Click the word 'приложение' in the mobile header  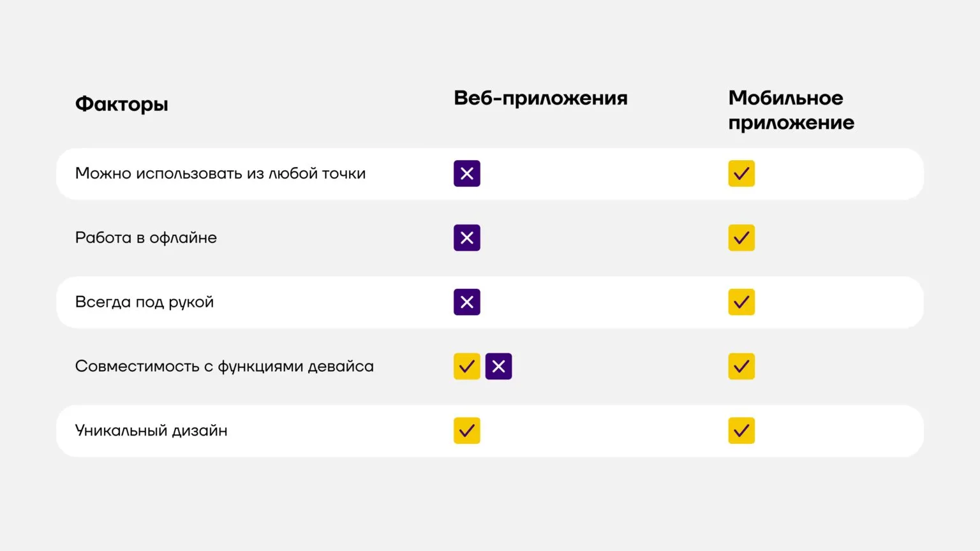791,122
